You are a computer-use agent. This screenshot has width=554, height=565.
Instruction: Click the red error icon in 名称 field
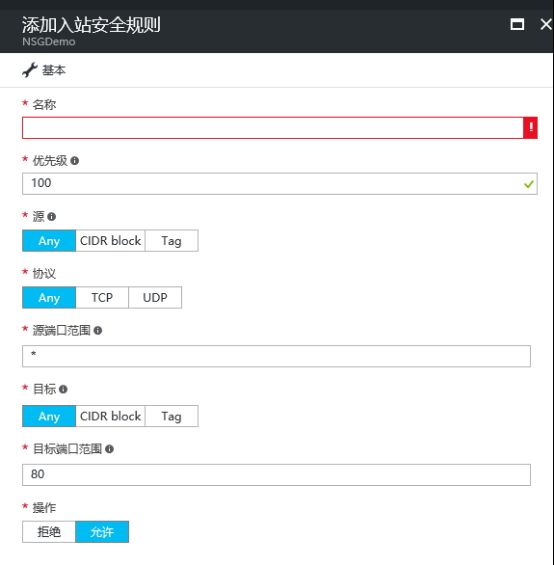click(530, 128)
